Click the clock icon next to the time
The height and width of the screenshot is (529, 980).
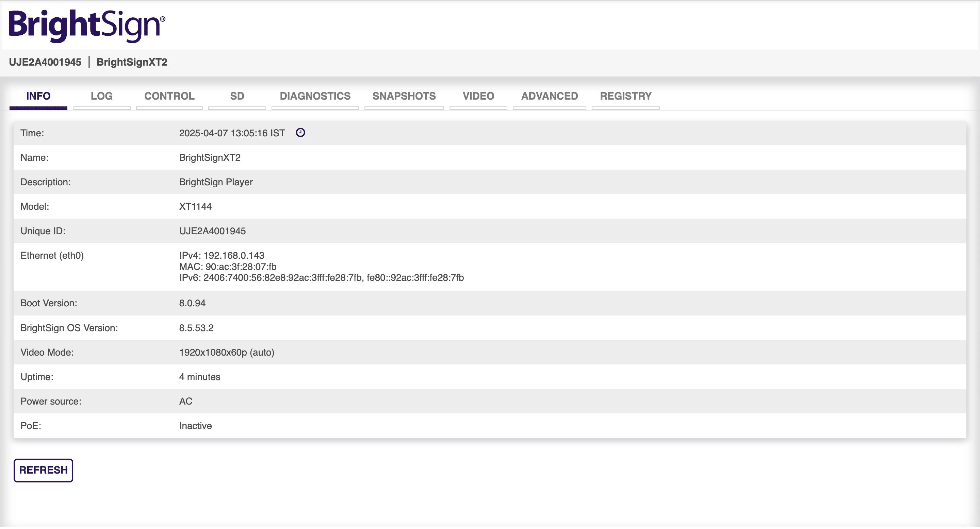point(300,133)
